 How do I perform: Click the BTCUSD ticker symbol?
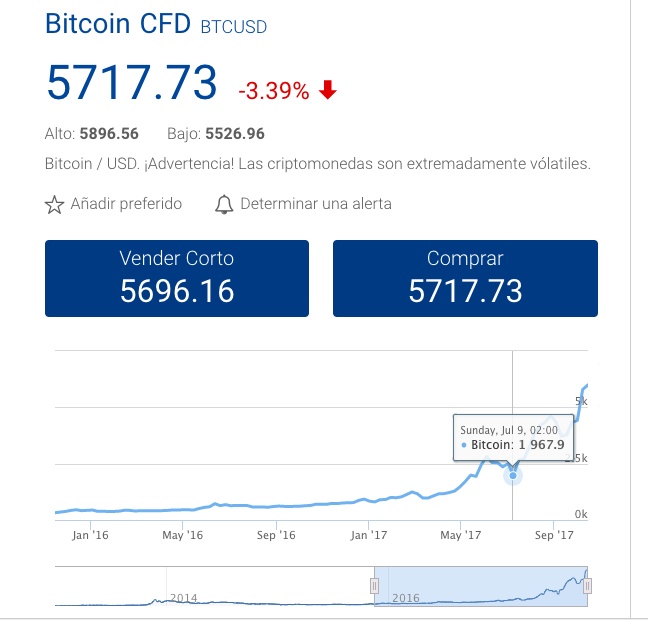pos(234,27)
